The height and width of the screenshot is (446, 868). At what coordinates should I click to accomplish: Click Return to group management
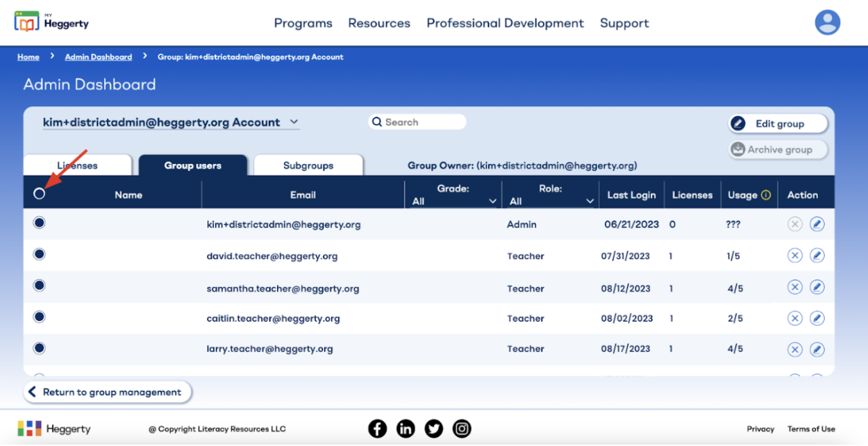coord(107,391)
